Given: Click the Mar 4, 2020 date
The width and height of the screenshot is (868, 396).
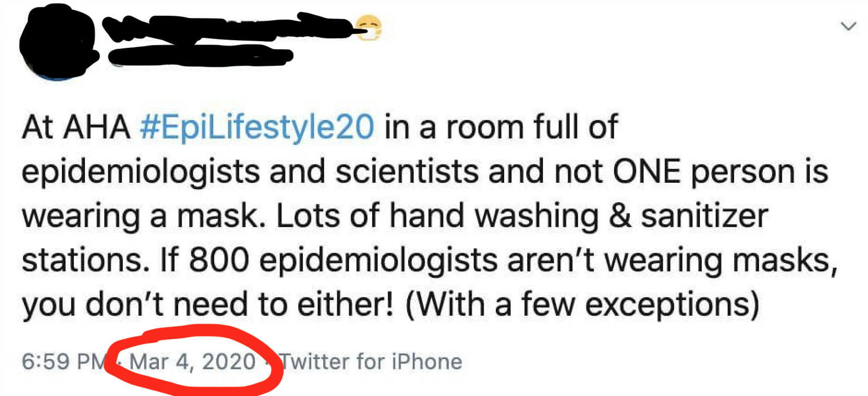Looking at the screenshot, I should 193,361.
